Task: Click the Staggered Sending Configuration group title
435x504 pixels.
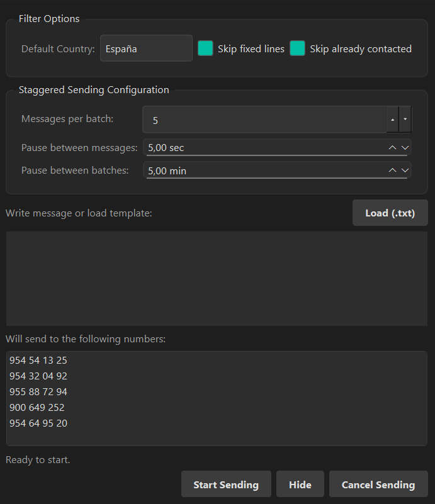Action: pos(94,90)
